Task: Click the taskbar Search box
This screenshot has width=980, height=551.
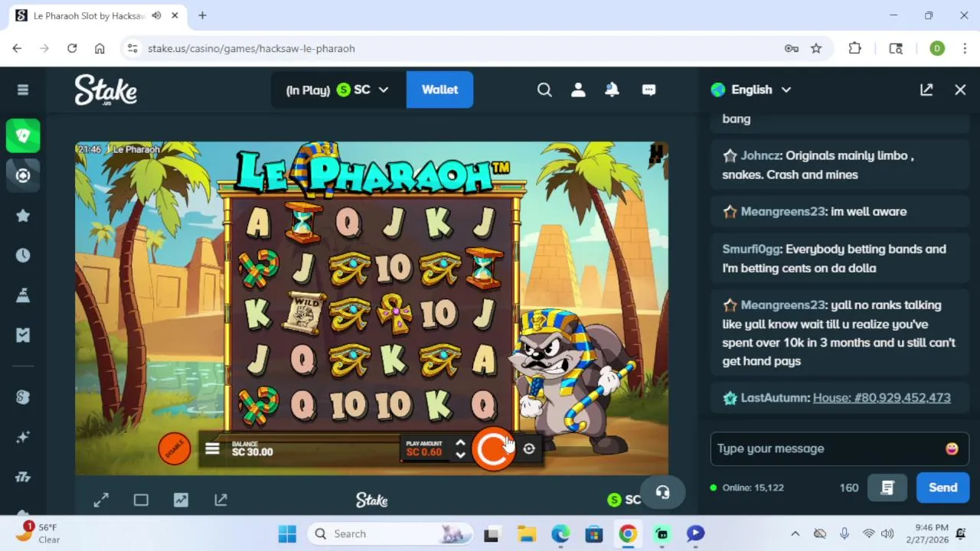Action: pos(391,533)
